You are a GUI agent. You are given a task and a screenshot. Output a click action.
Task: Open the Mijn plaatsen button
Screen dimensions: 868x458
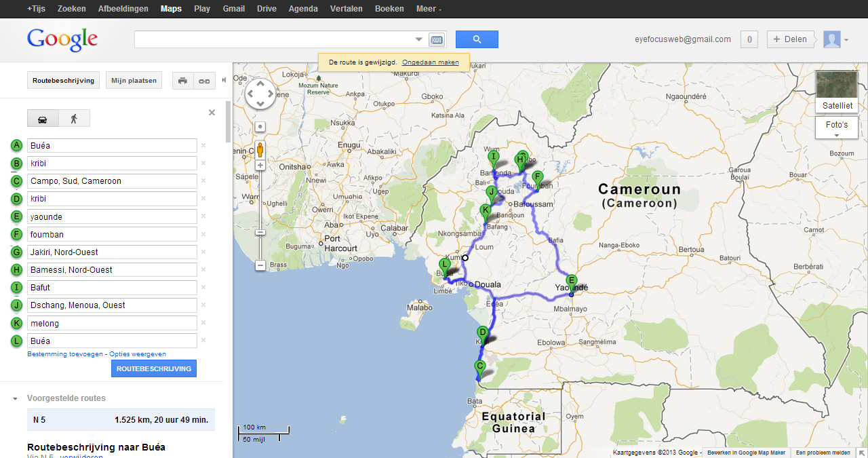(x=134, y=80)
